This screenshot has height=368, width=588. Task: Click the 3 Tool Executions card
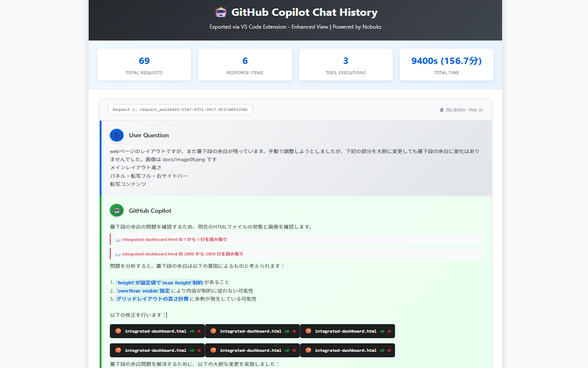click(346, 64)
